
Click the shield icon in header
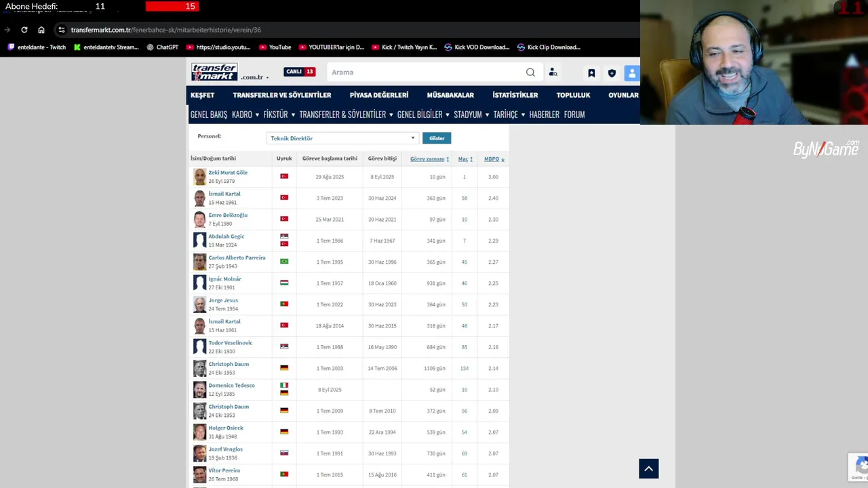tap(612, 73)
